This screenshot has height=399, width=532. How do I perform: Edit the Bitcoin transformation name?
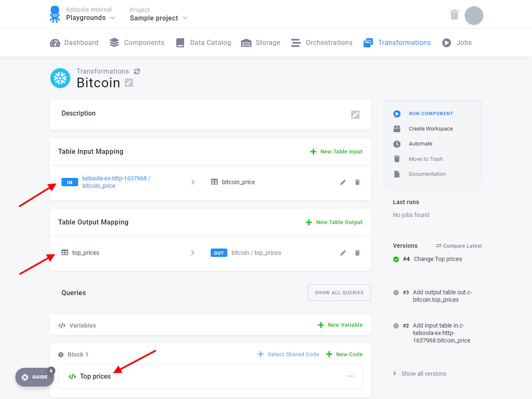[129, 83]
